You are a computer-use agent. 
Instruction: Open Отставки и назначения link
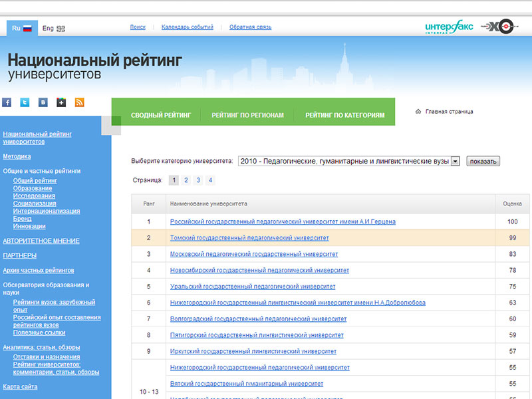47,357
